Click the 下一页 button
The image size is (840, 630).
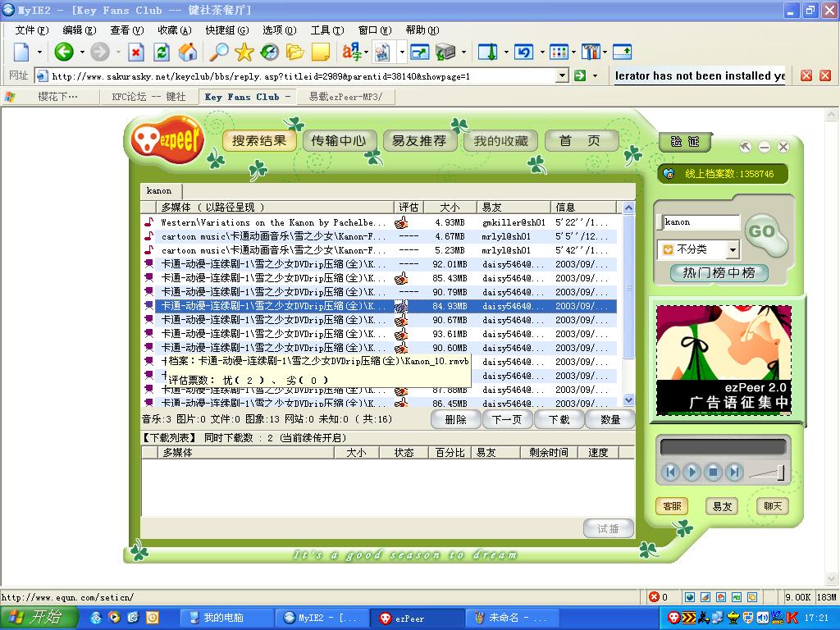click(x=507, y=419)
